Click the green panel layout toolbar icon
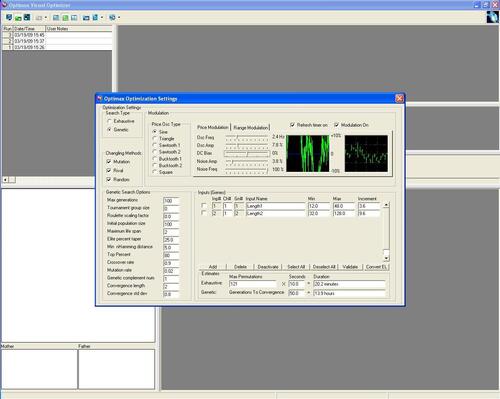The image size is (500, 399). pyautogui.click(x=65, y=17)
